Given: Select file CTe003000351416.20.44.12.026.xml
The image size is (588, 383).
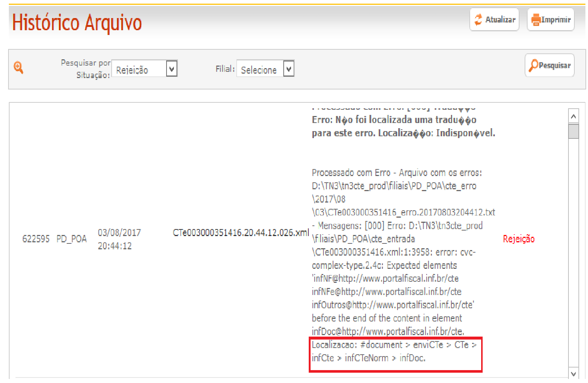Looking at the screenshot, I should pyautogui.click(x=241, y=233).
